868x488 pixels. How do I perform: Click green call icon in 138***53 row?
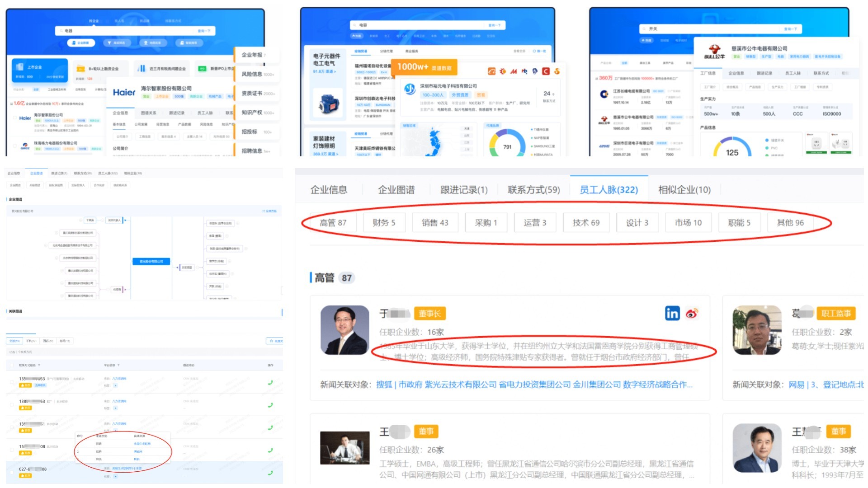point(270,405)
